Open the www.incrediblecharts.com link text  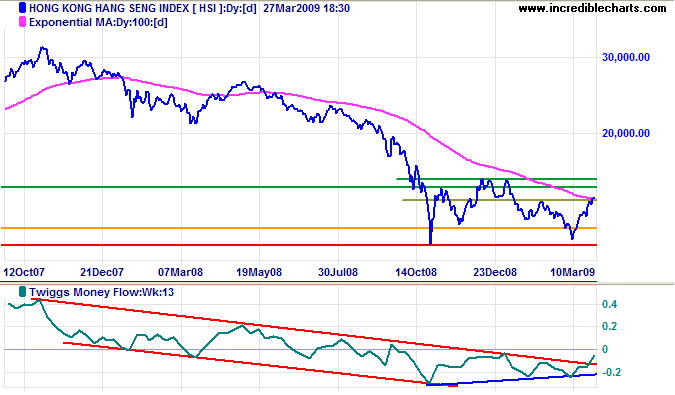pyautogui.click(x=592, y=8)
